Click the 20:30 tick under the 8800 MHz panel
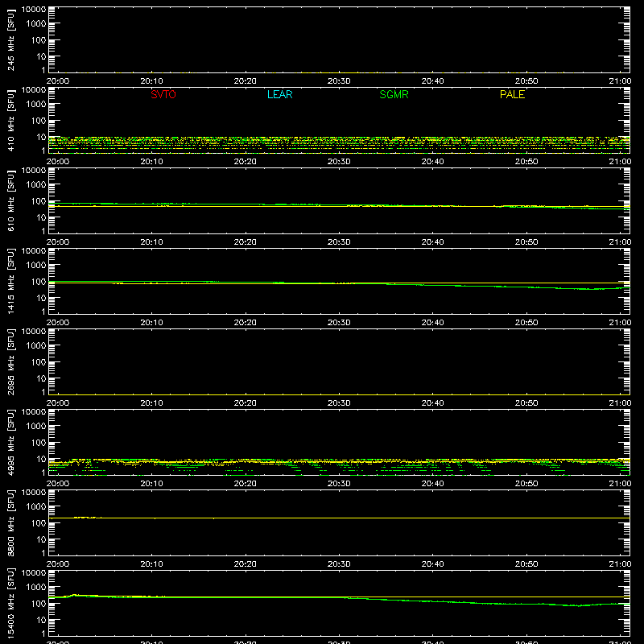The width and height of the screenshot is (644, 644). coord(339,564)
